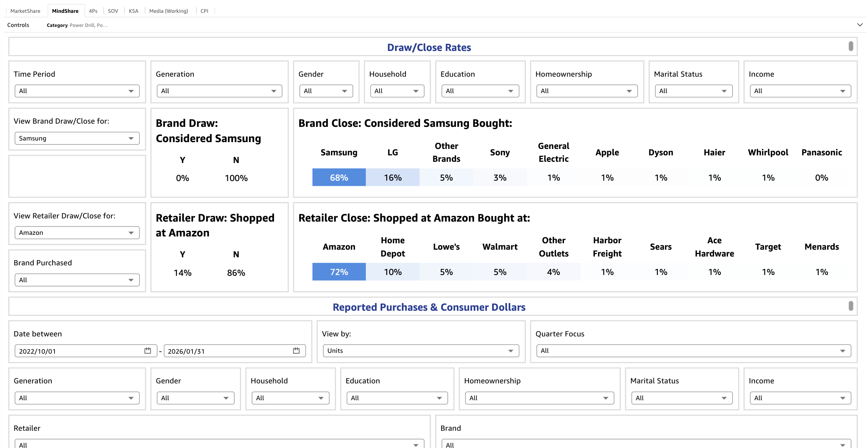Open end date calendar picker icon
This screenshot has width=868, height=448.
click(296, 351)
